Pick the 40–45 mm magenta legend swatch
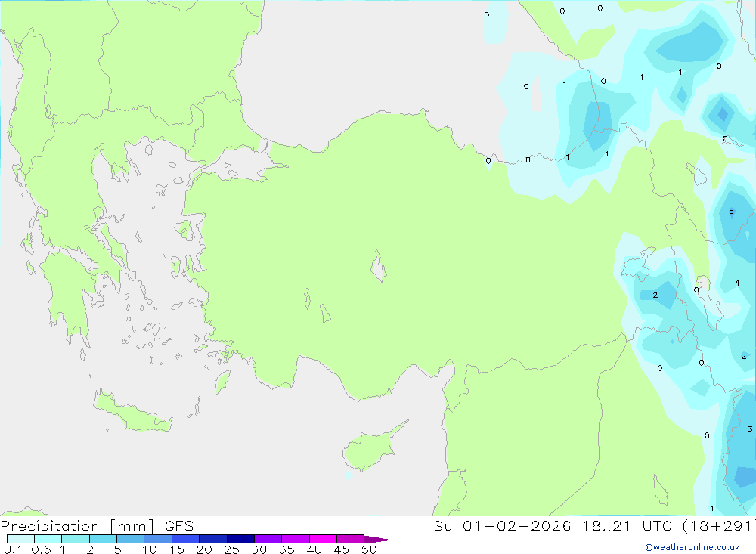756x554 pixels. pos(323,539)
